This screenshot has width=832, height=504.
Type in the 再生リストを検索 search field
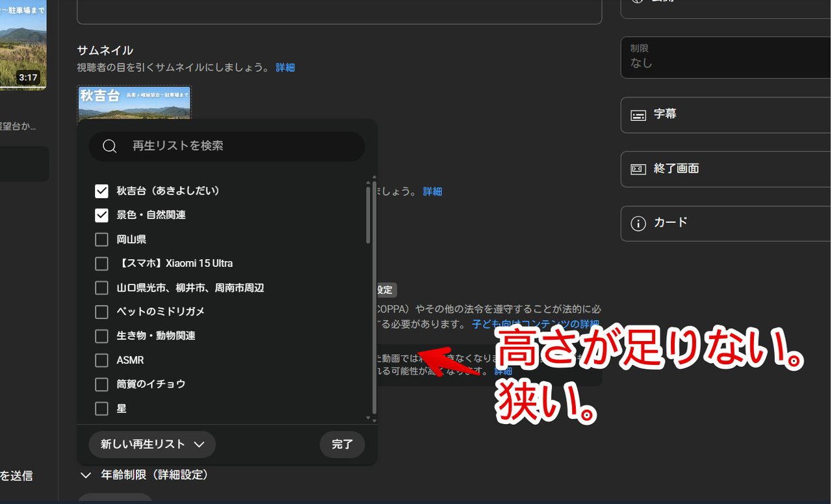coord(240,147)
